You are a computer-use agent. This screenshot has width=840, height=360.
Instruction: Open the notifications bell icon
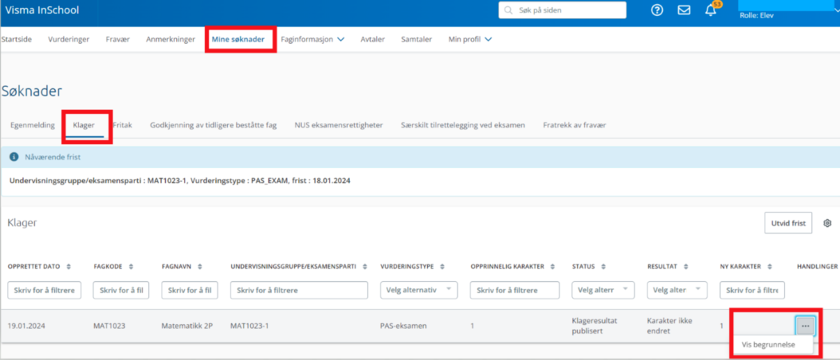711,11
